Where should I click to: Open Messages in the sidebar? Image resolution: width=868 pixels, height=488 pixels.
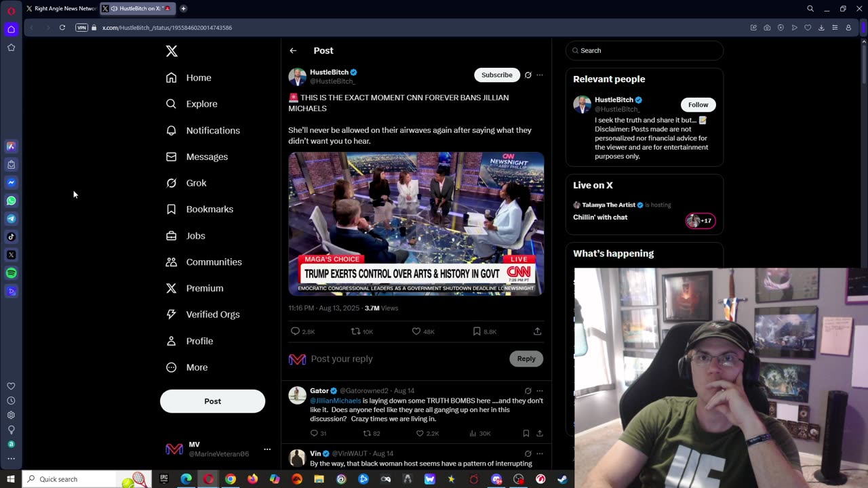pyautogui.click(x=197, y=157)
